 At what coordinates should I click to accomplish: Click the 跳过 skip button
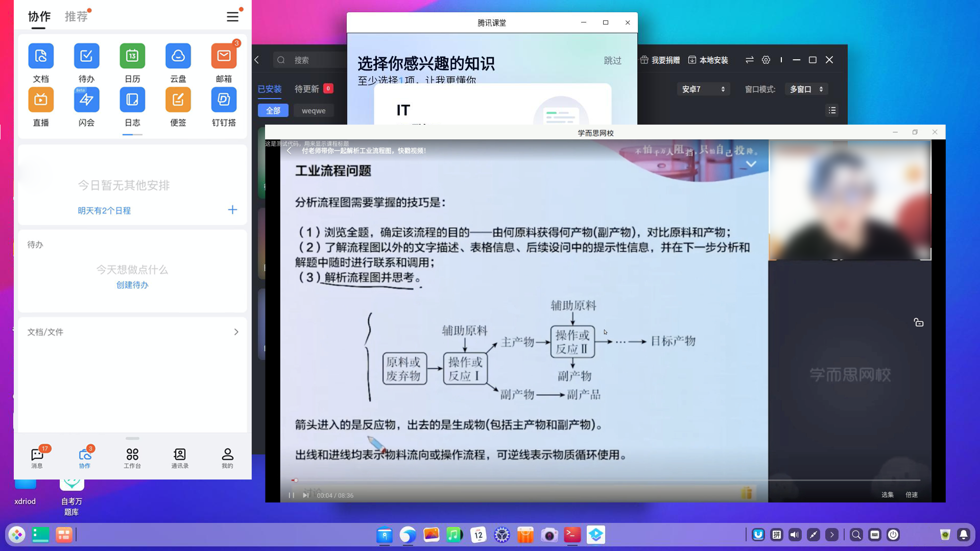pyautogui.click(x=612, y=60)
